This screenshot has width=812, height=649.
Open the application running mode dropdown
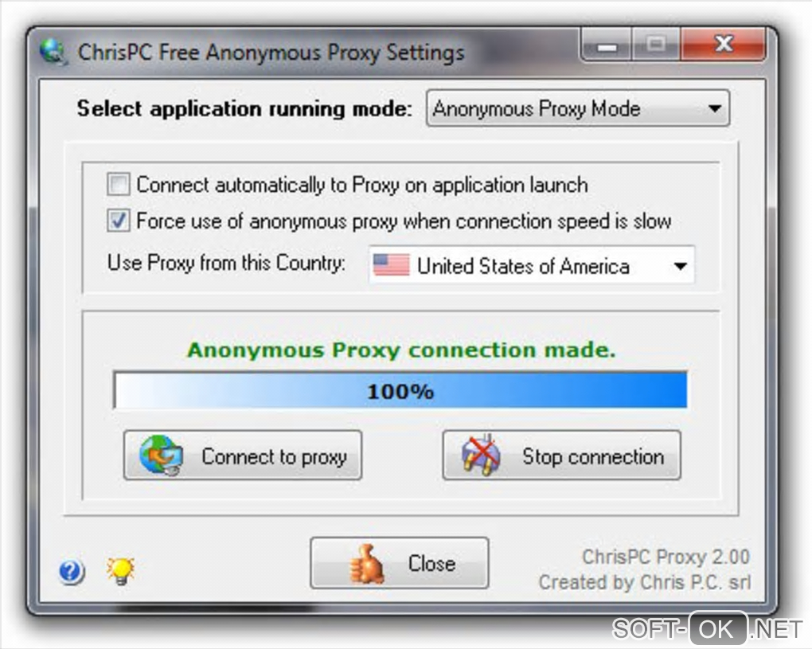coord(578,108)
